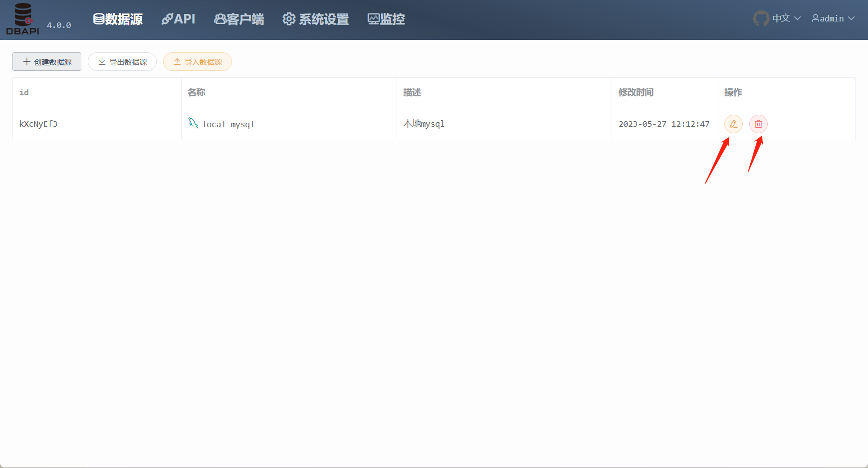This screenshot has height=468, width=868.
Task: Click the 本地mysql description cell
Action: 504,124
